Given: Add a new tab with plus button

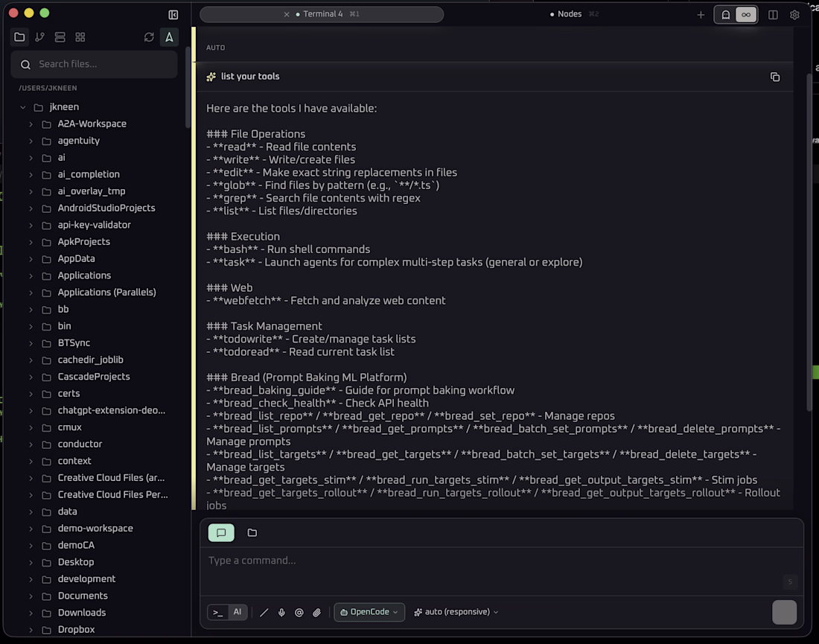Looking at the screenshot, I should (x=701, y=14).
